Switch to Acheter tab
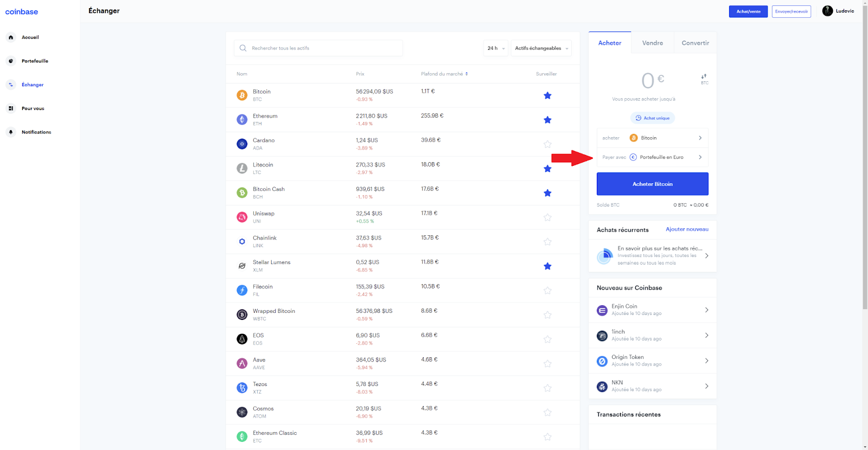868x450 pixels. (x=610, y=43)
